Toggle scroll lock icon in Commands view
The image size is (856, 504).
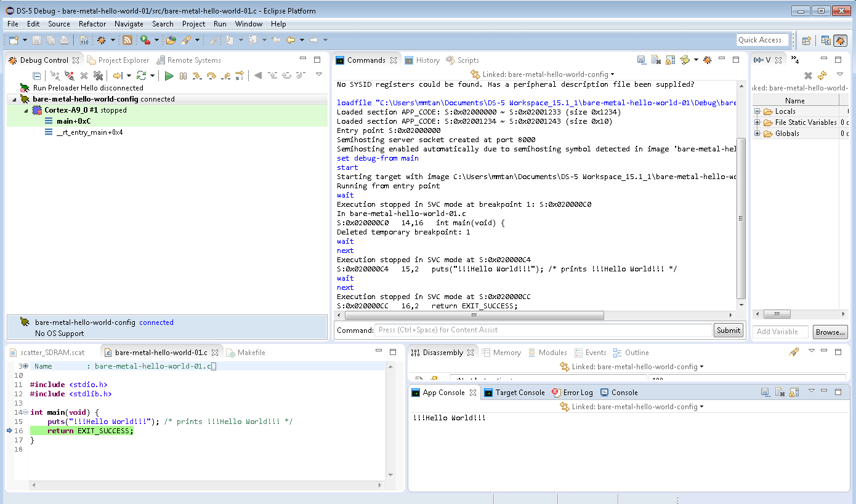[670, 60]
